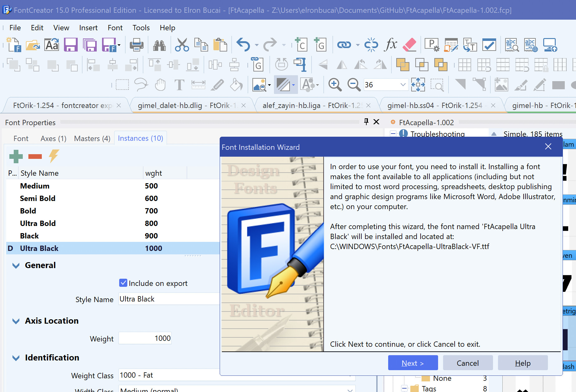
Task: Open a font file with folder icon
Action: click(33, 45)
